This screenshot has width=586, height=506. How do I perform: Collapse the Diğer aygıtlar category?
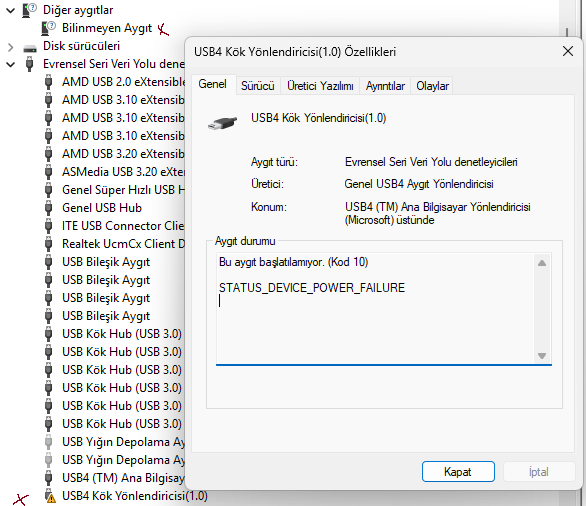10,10
